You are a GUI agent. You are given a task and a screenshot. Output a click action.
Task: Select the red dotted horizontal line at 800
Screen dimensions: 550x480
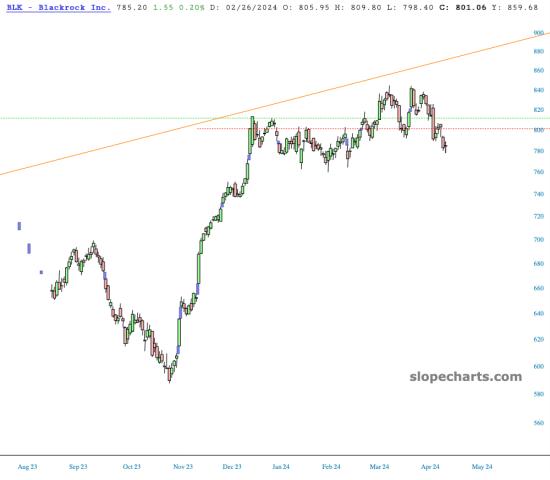(x=373, y=129)
